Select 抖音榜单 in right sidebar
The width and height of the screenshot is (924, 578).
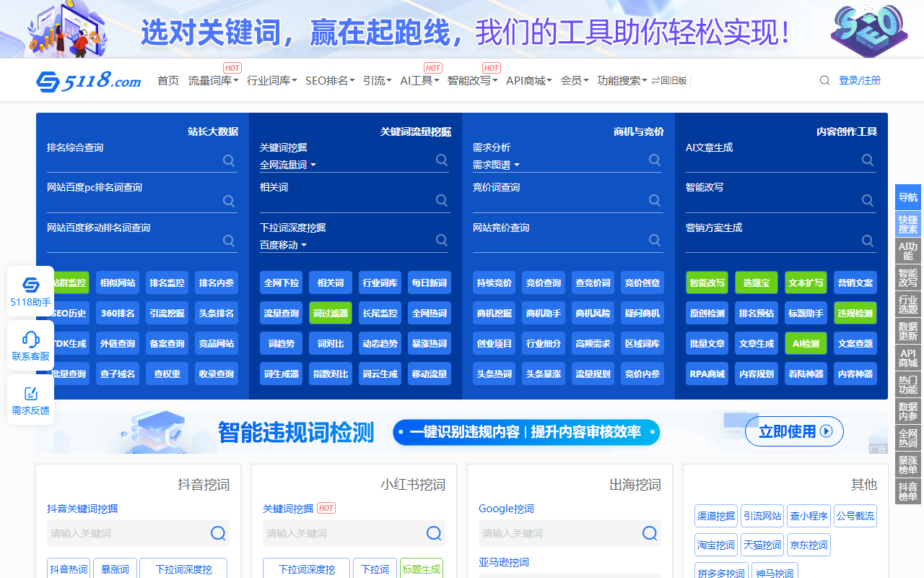tap(908, 491)
